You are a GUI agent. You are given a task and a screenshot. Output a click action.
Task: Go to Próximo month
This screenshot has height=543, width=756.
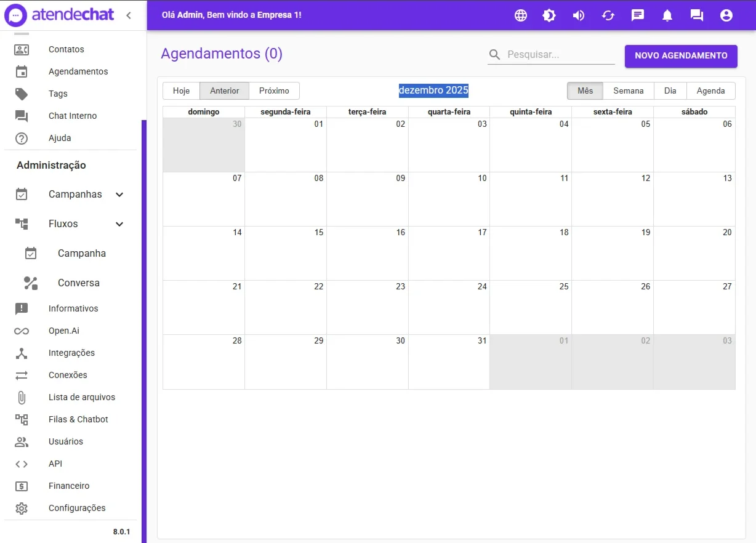[274, 90]
